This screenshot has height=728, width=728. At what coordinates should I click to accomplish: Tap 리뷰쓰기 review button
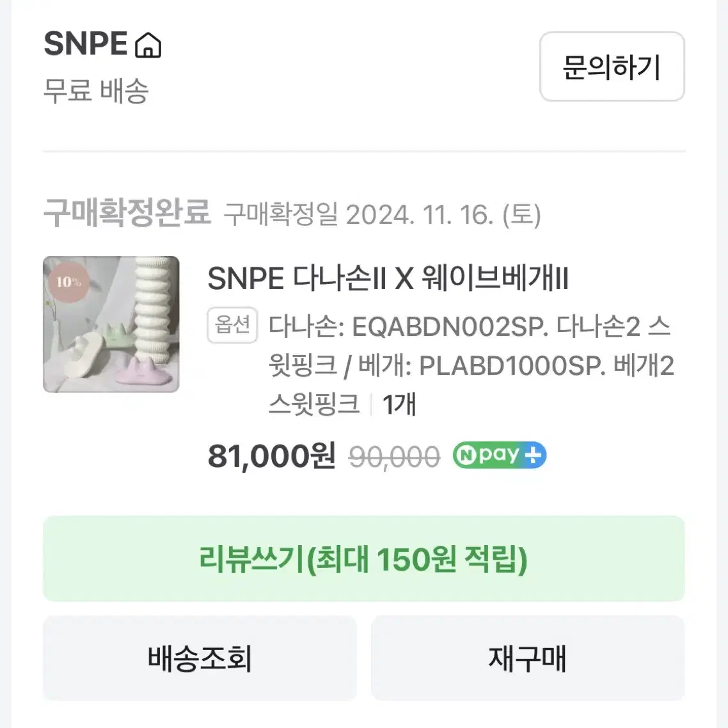point(363,558)
